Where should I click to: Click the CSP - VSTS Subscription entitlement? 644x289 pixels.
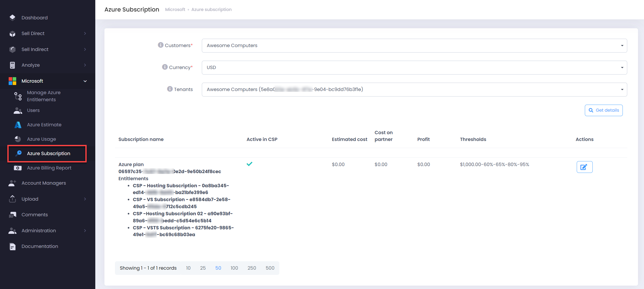183,231
